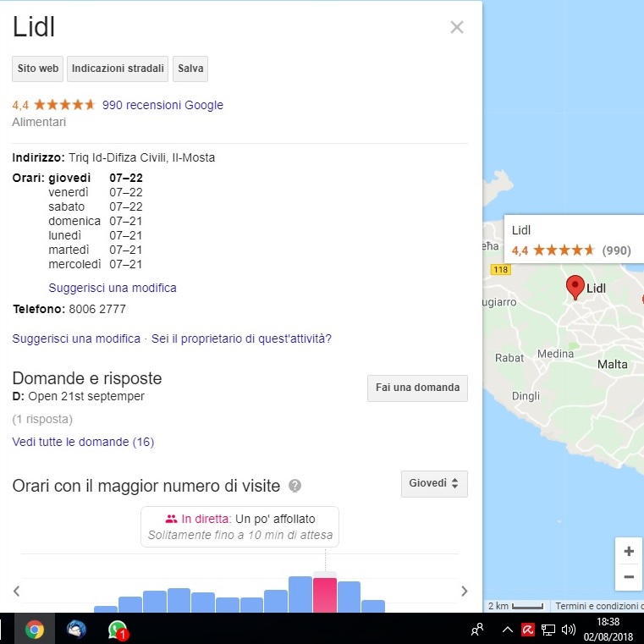Click the phone number 8006 2777
The width and height of the screenshot is (644, 644).
click(97, 309)
